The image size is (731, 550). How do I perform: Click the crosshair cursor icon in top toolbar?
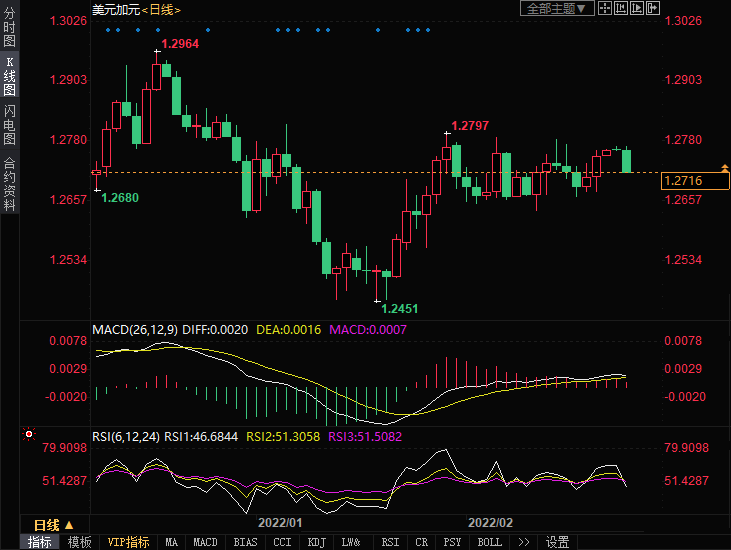(607, 8)
